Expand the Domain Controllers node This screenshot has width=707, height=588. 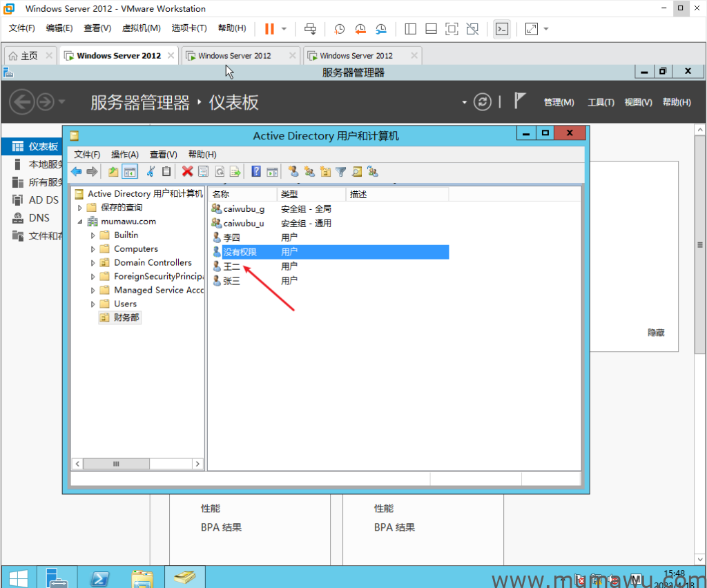point(93,263)
